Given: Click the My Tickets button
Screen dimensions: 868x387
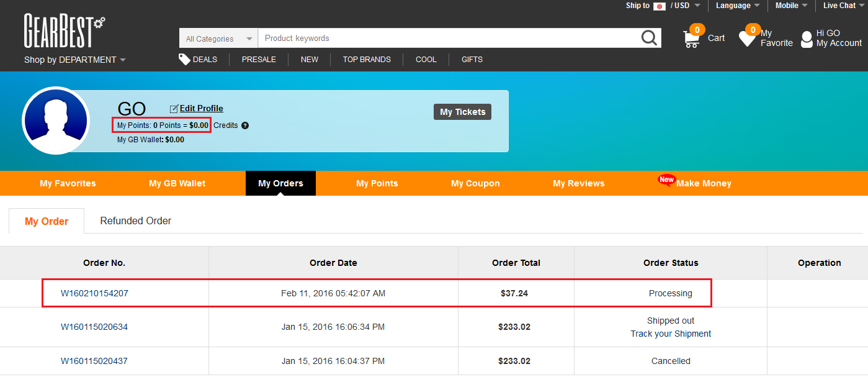Looking at the screenshot, I should (463, 112).
